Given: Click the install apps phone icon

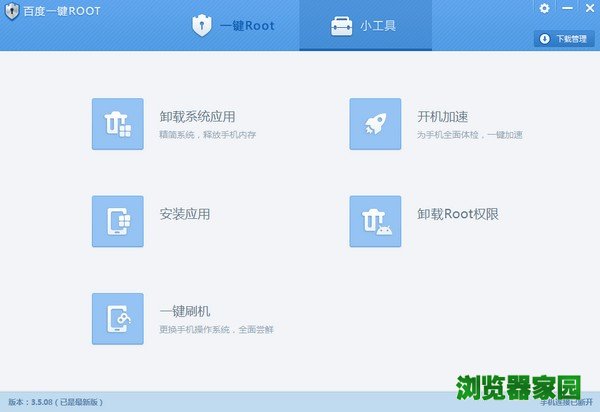Looking at the screenshot, I should click(117, 221).
